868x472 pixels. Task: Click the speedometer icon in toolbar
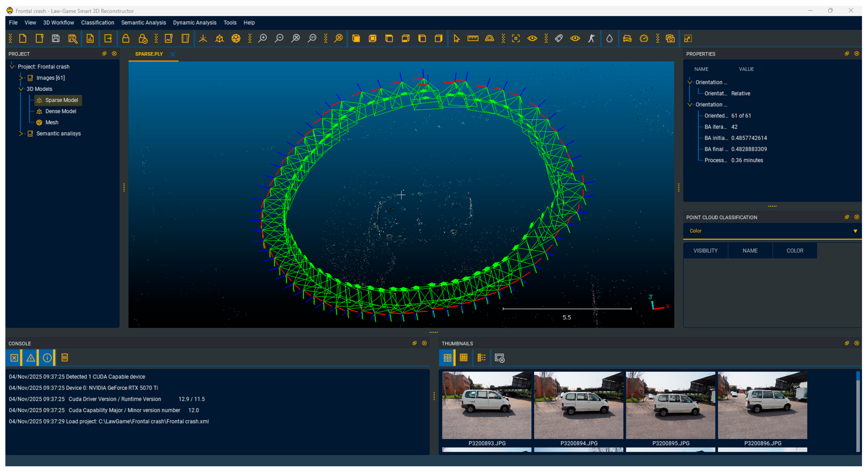tap(644, 38)
